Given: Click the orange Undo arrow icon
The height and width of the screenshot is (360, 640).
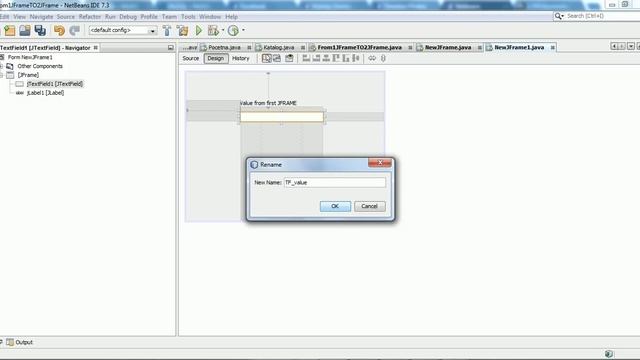Looking at the screenshot, I should tap(59, 31).
